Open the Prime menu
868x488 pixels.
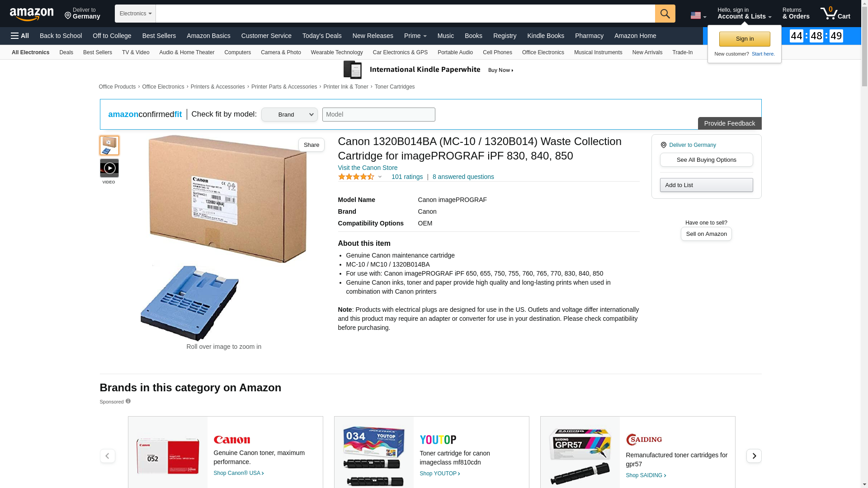click(415, 36)
